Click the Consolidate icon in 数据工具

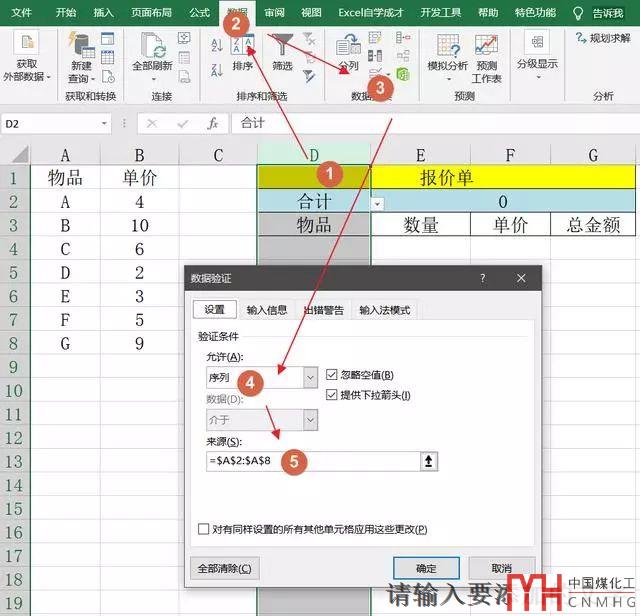coord(403,38)
